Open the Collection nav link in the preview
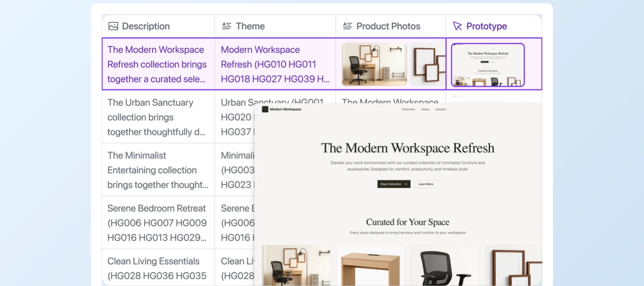 (408, 109)
